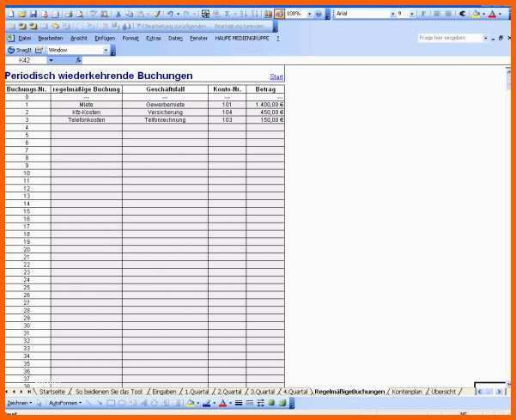Image resolution: width=516 pixels, height=420 pixels.
Task: Switch to the 2.Quartal sheet tab
Action: (229, 392)
